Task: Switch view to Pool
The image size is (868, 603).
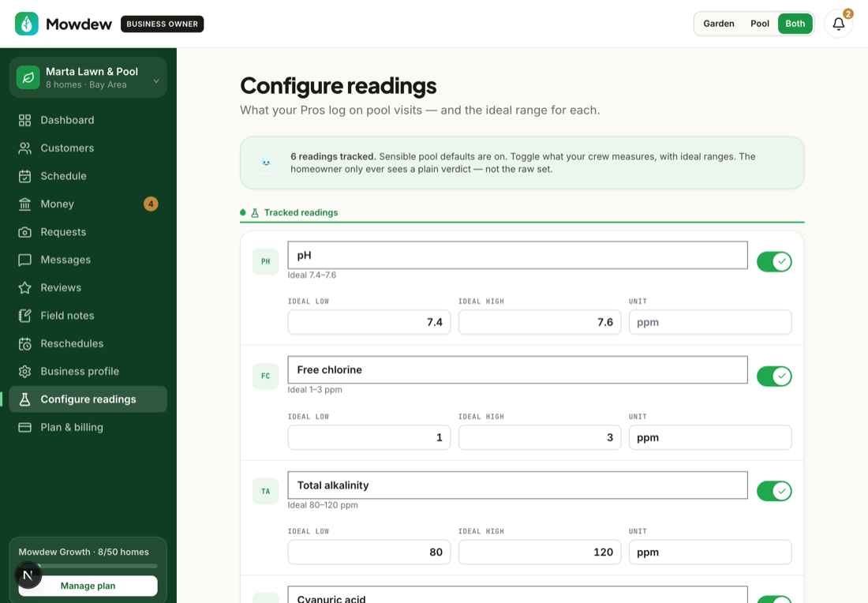Action: tap(759, 24)
